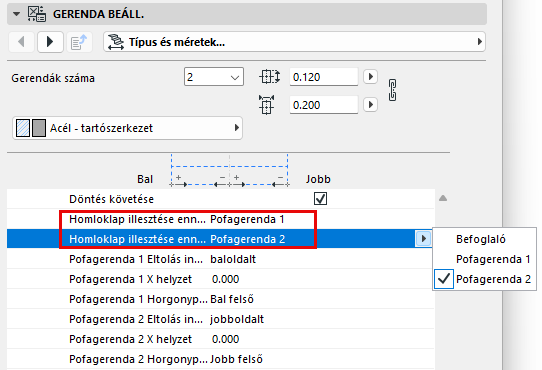
Task: Choose Pofagerenda 1 from the popup menu
Action: point(484,259)
